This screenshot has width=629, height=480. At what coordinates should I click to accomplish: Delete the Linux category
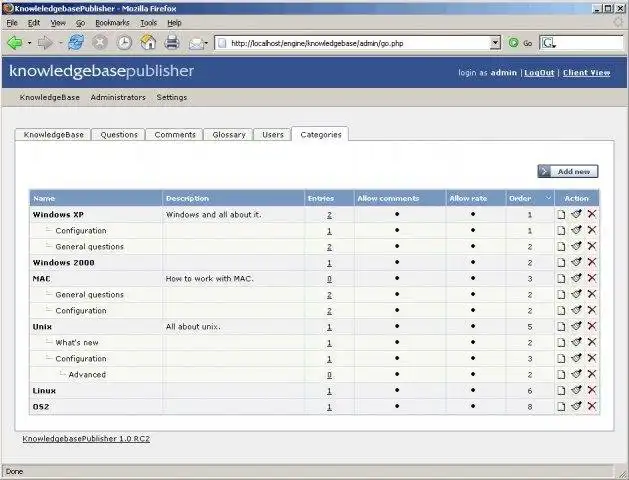click(592, 390)
